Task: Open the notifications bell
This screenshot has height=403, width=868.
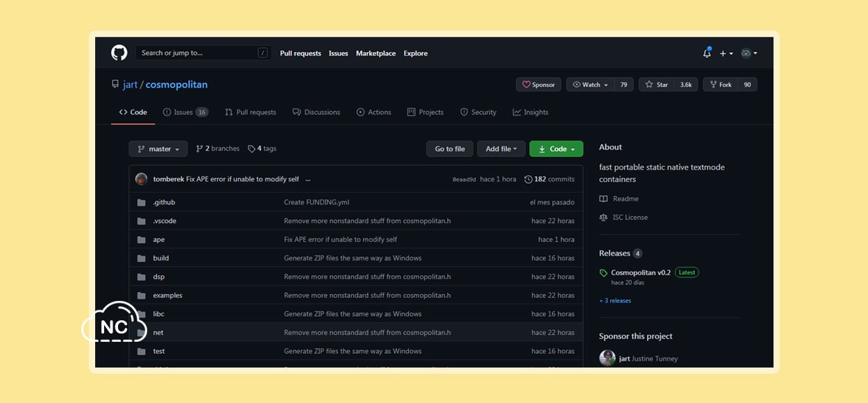Action: click(707, 53)
